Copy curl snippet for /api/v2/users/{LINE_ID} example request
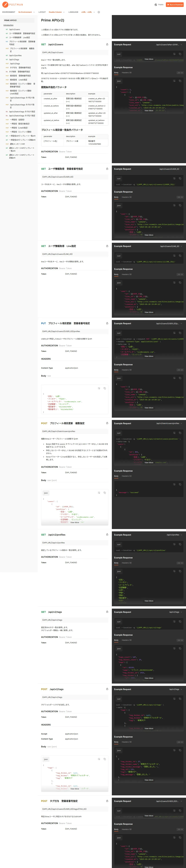Viewport: 186px width, 868px height. pos(180,255)
